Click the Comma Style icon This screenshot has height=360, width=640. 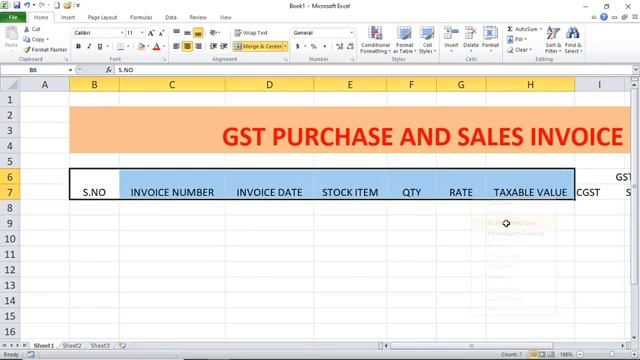[x=324, y=47]
